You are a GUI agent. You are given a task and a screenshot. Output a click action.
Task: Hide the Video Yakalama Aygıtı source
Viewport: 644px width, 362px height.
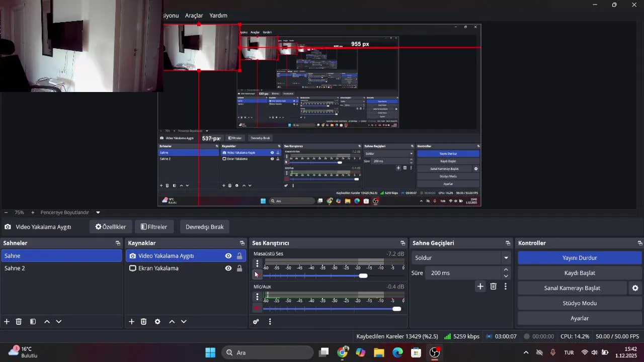tap(228, 256)
